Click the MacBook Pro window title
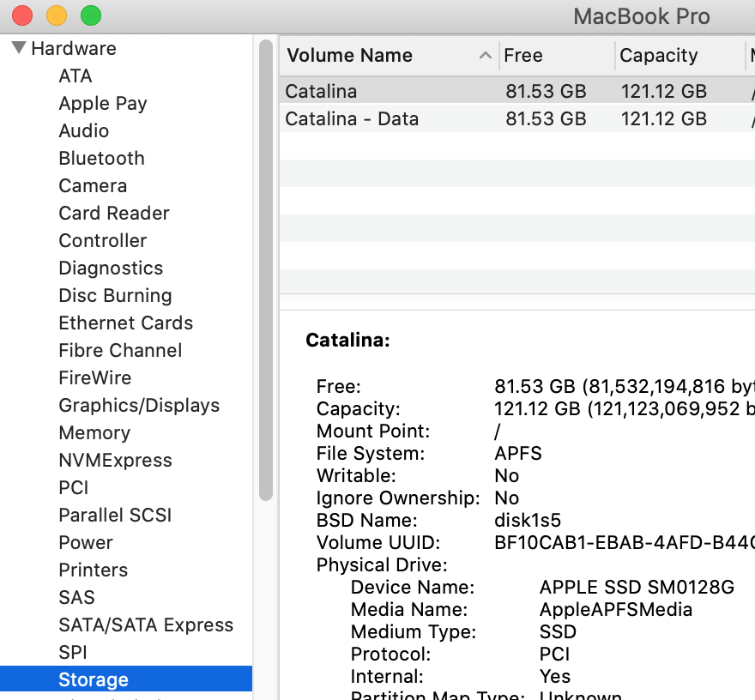 click(x=642, y=16)
